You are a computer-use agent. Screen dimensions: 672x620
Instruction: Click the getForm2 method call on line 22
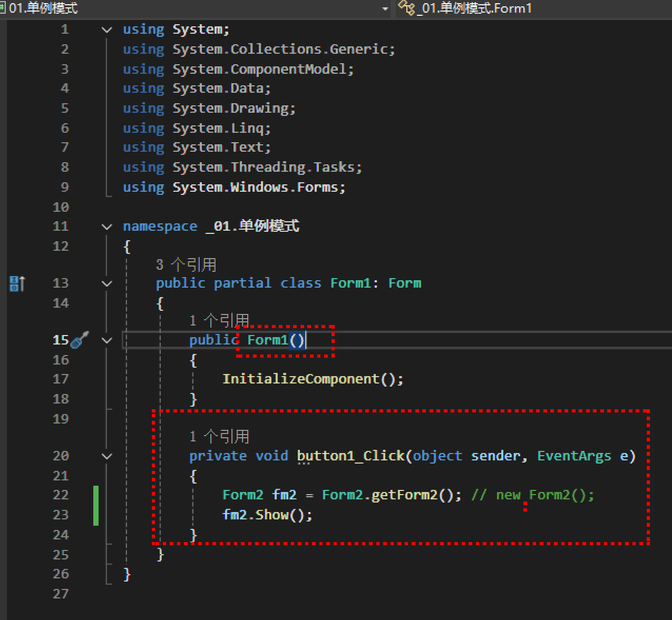tap(404, 495)
